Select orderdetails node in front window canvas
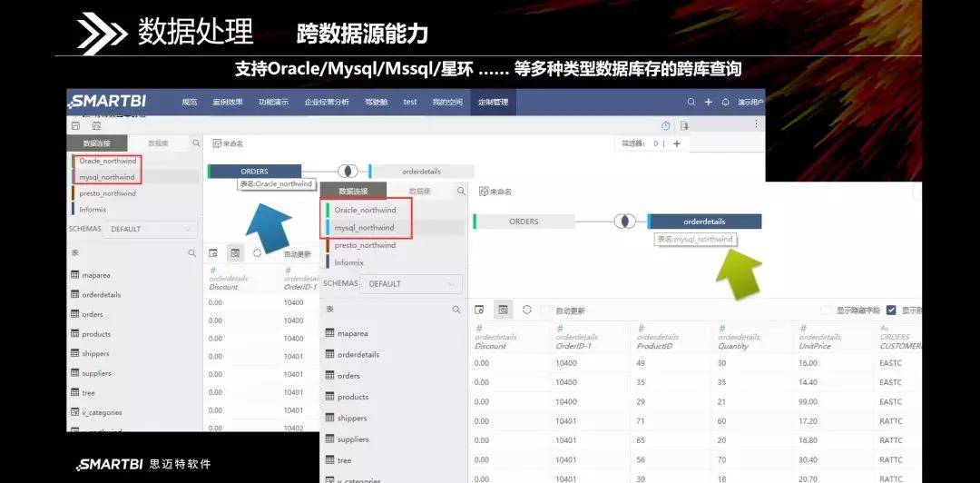 coord(704,222)
